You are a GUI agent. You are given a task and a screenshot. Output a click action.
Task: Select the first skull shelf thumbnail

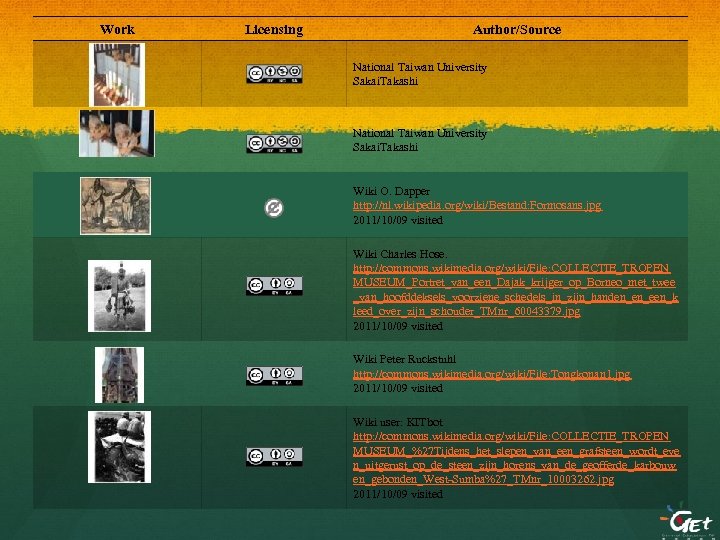click(117, 74)
